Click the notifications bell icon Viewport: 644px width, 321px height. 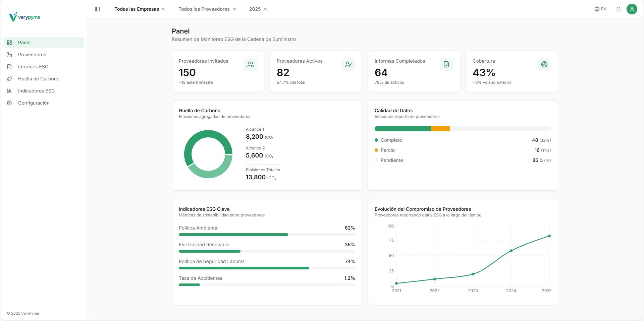618,9
